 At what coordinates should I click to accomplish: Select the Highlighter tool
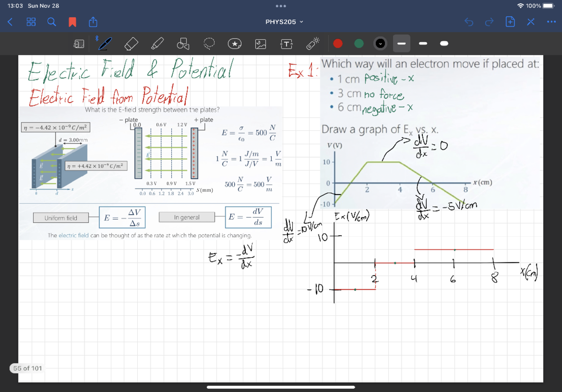click(157, 44)
